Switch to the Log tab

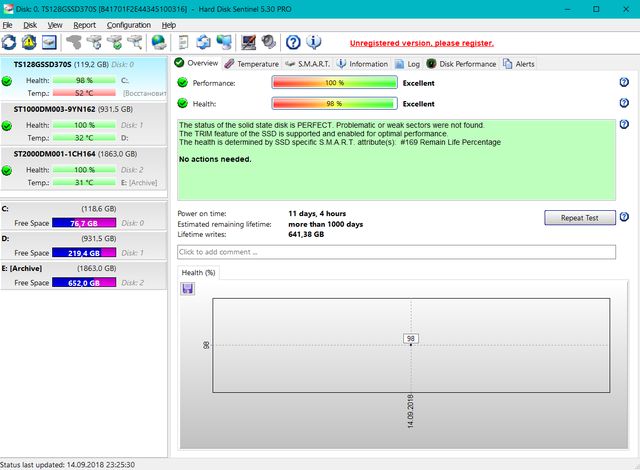click(x=407, y=64)
